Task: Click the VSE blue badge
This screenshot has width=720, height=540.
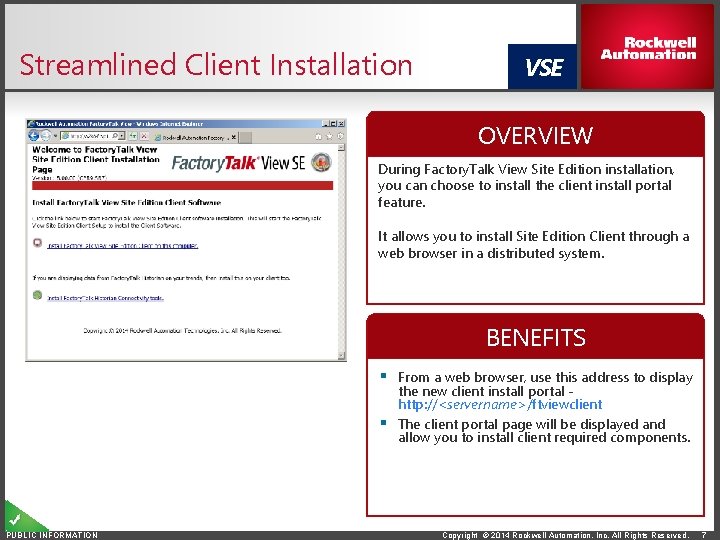Action: click(542, 67)
